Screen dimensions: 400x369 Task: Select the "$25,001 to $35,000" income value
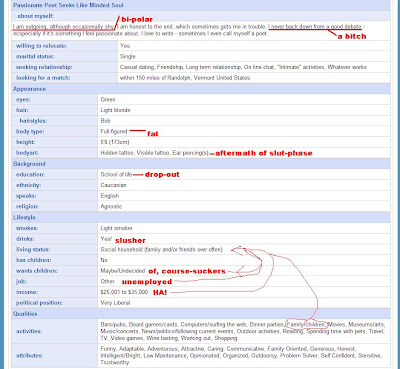click(x=124, y=292)
